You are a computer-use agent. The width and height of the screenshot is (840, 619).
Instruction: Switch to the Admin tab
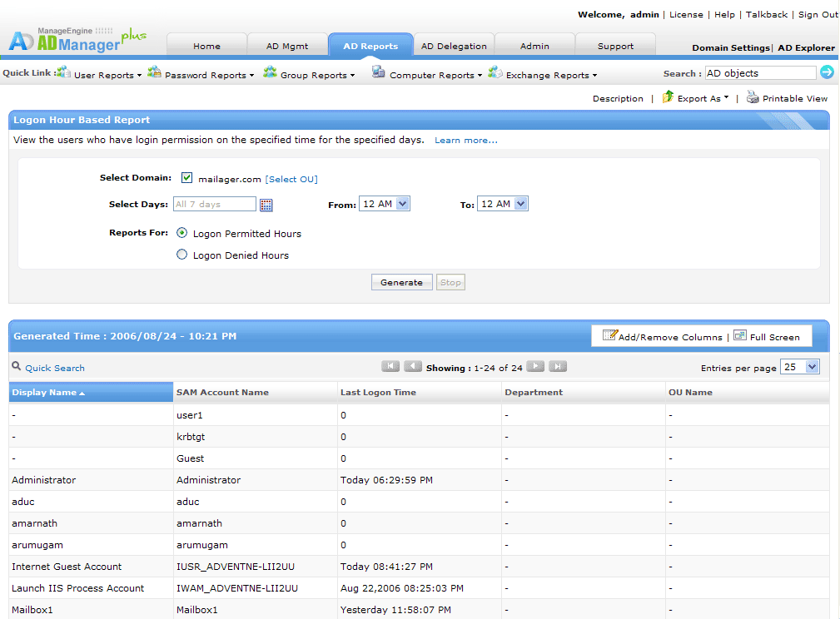[x=534, y=46]
